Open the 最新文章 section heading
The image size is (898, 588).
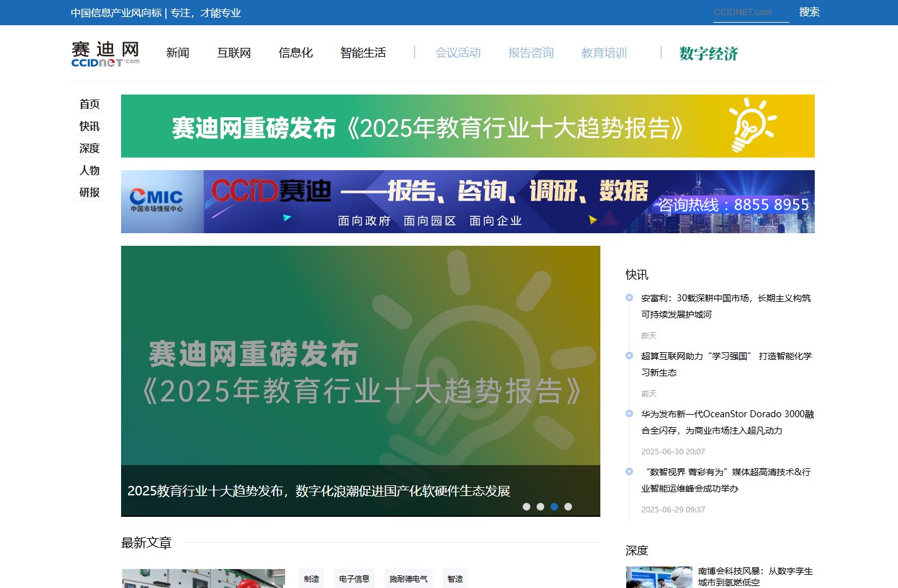[146, 543]
